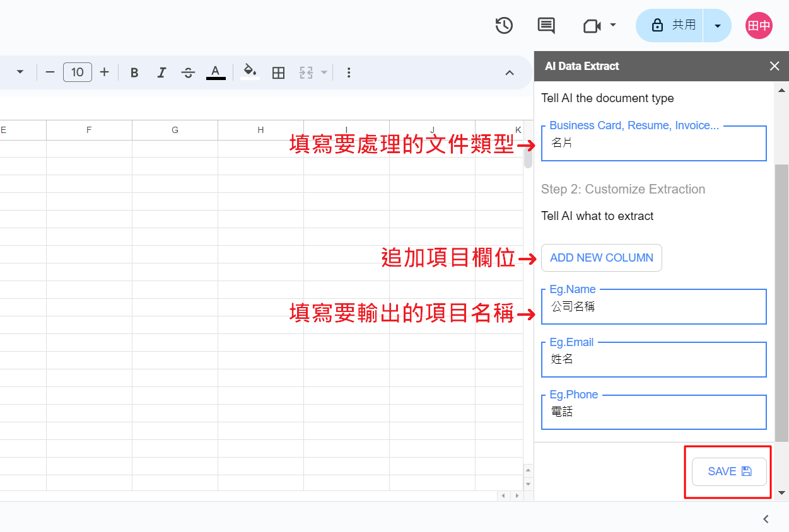Viewport: 789px width, 532px height.
Task: Select the merge cells tool
Action: tap(307, 72)
